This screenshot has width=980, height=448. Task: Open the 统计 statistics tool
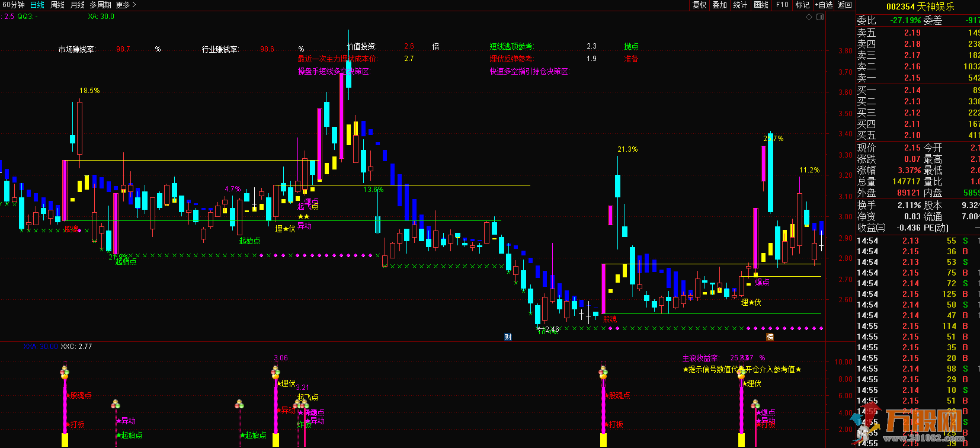pos(741,5)
